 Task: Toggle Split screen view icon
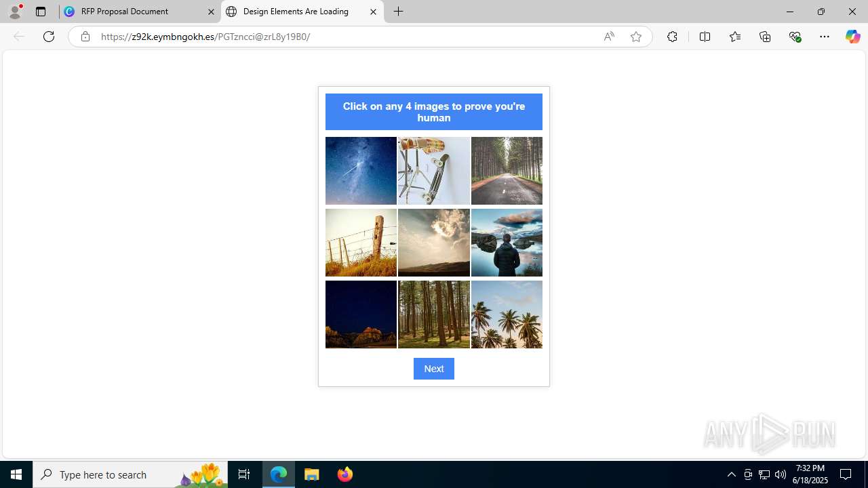(705, 37)
